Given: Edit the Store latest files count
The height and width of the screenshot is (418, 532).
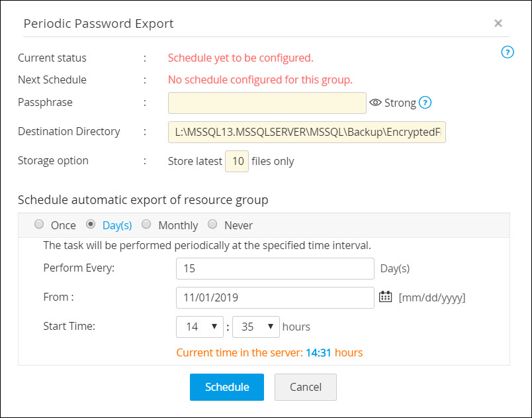Looking at the screenshot, I should [237, 161].
